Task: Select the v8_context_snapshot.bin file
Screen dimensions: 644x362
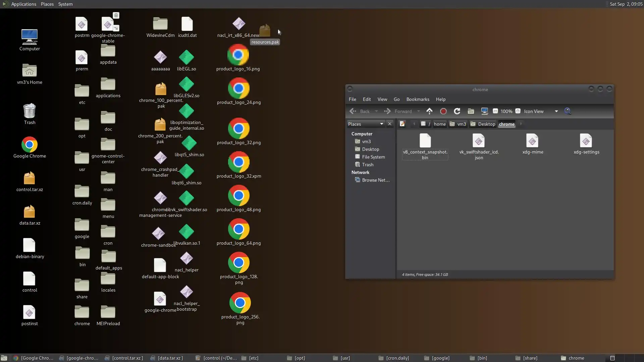Action: [425, 146]
